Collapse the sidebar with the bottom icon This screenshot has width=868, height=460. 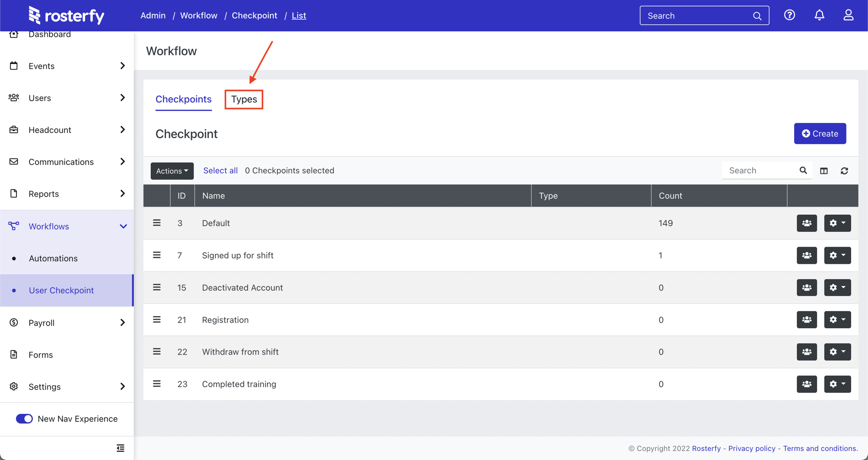coord(120,448)
